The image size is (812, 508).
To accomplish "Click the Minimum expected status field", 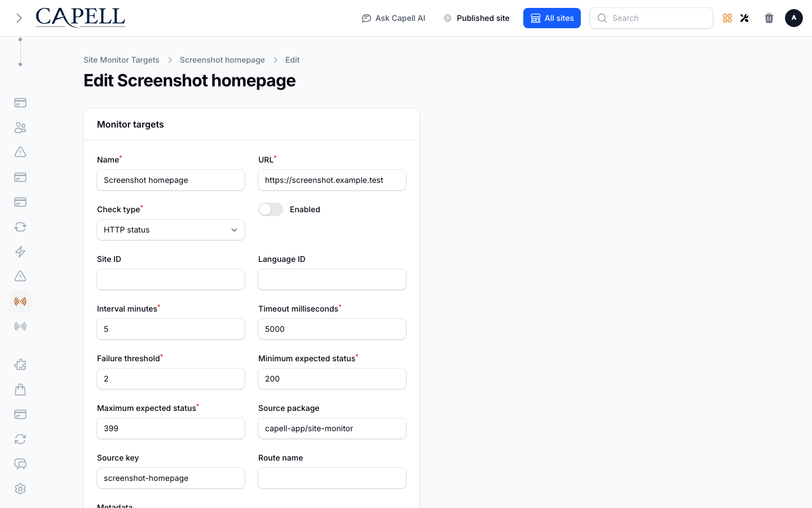I will click(332, 379).
